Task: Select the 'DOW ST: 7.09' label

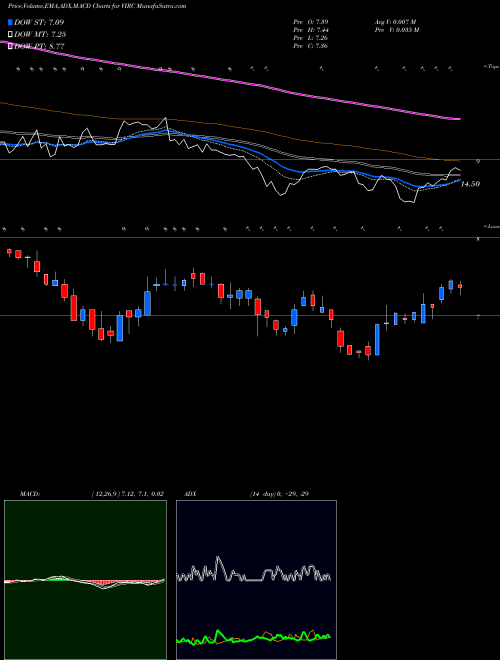Action: pos(39,22)
